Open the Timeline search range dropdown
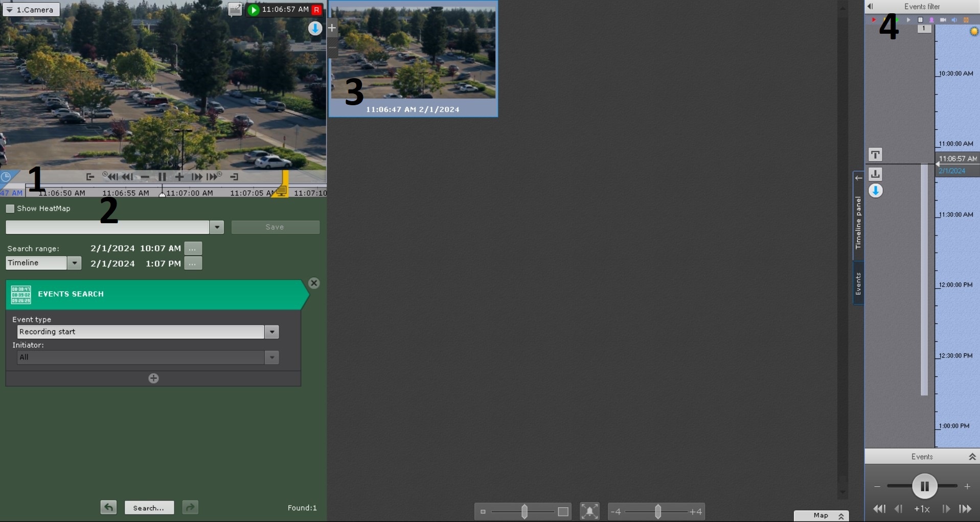This screenshot has height=522, width=980. [75, 263]
